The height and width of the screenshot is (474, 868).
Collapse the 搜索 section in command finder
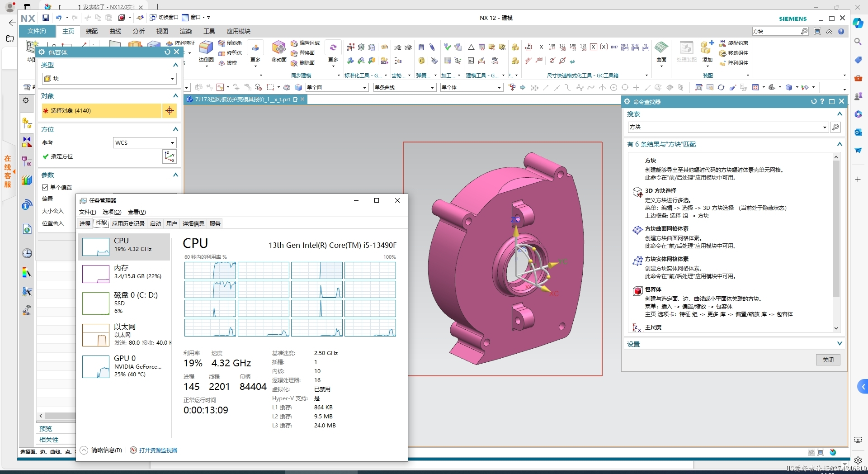pyautogui.click(x=840, y=114)
